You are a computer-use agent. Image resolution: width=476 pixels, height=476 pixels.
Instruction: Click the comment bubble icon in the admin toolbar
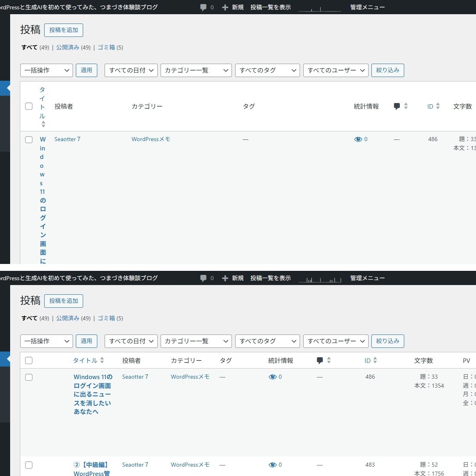pos(203,278)
